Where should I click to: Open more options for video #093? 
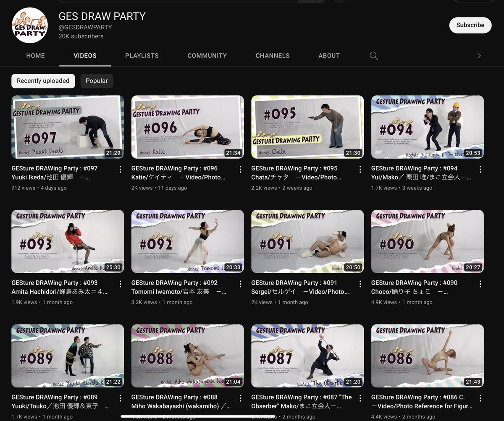121,284
